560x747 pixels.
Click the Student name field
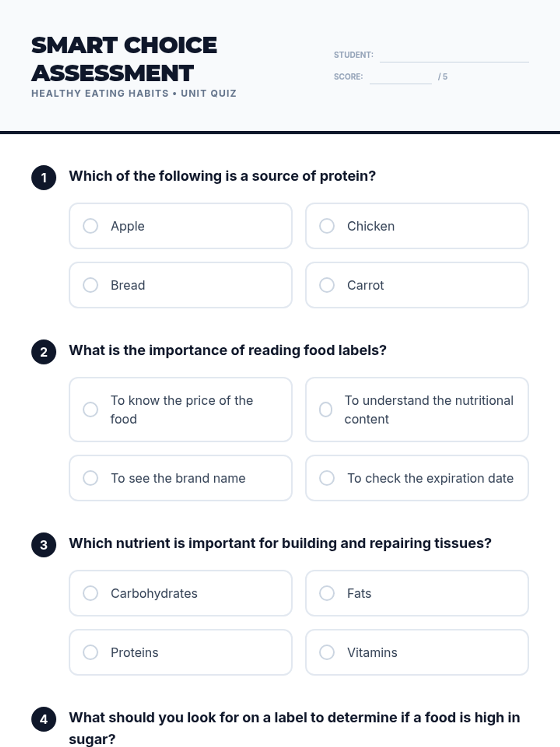click(454, 55)
